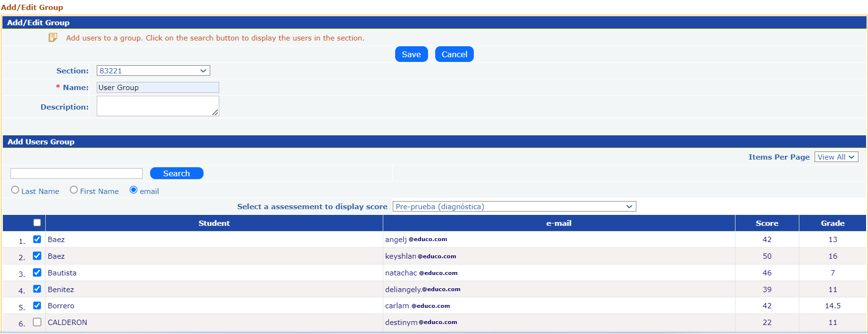Image resolution: width=868 pixels, height=334 pixels.
Task: Click the Save button
Action: point(411,54)
